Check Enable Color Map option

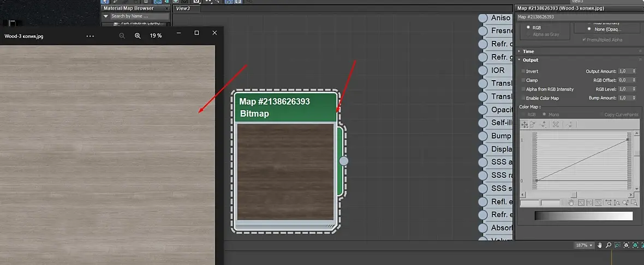pyautogui.click(x=523, y=98)
